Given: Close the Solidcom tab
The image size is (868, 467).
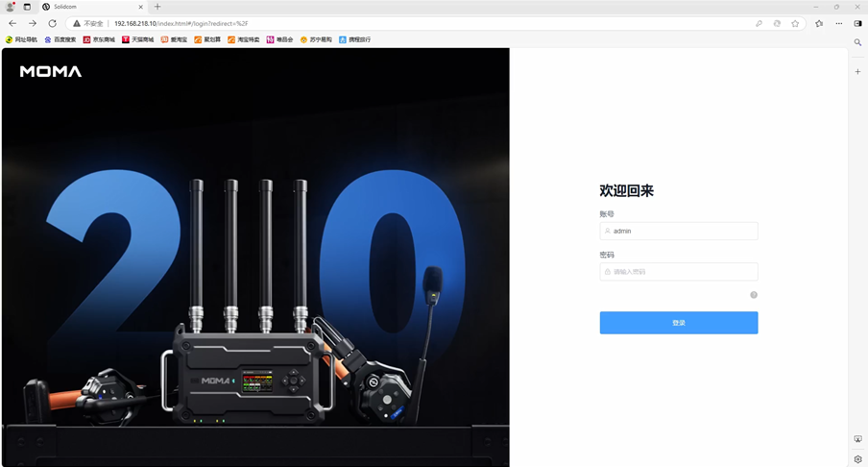Looking at the screenshot, I should tap(140, 7).
